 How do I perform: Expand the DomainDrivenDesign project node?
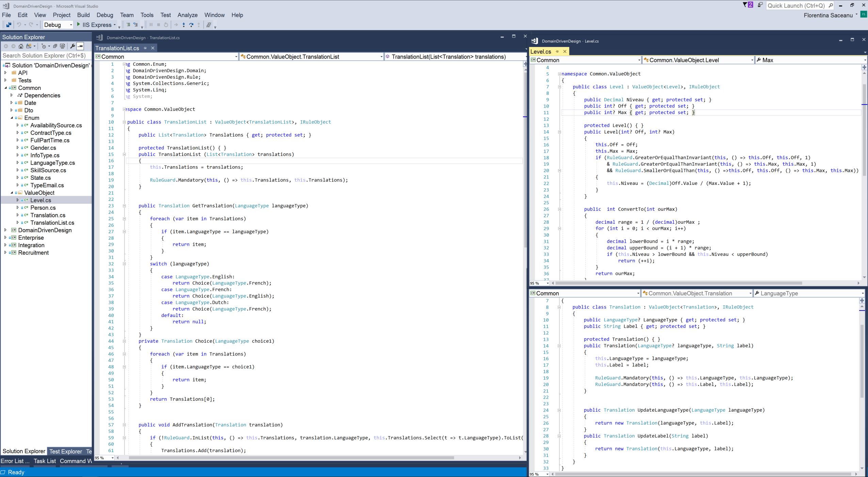[x=5, y=230]
